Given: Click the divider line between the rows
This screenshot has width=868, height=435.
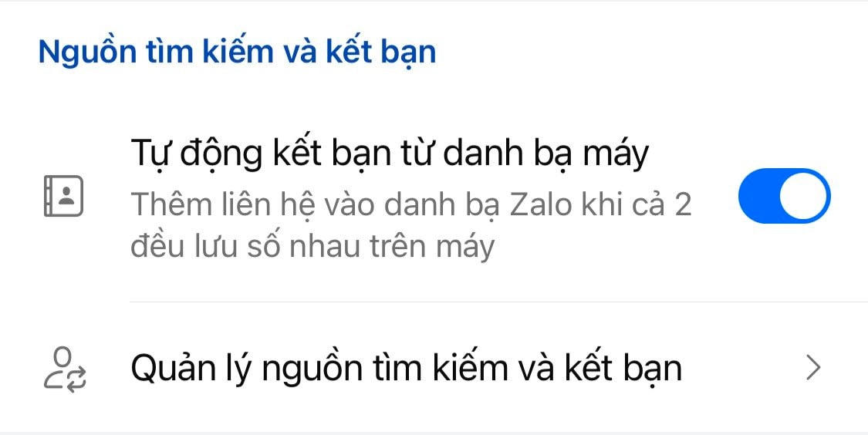Looking at the screenshot, I should (498, 302).
